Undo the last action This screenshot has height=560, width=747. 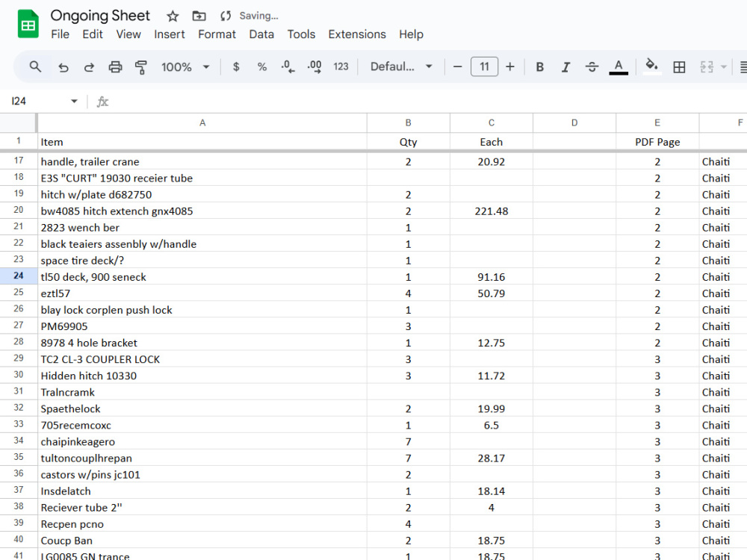click(x=63, y=66)
